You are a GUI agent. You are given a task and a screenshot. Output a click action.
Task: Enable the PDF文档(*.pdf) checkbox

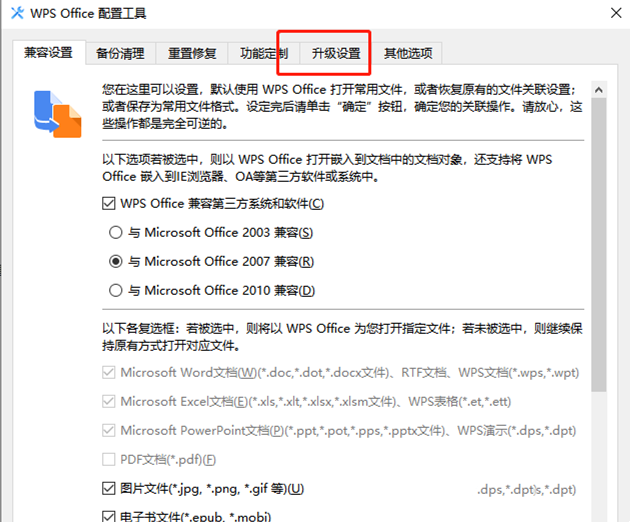pos(108,459)
